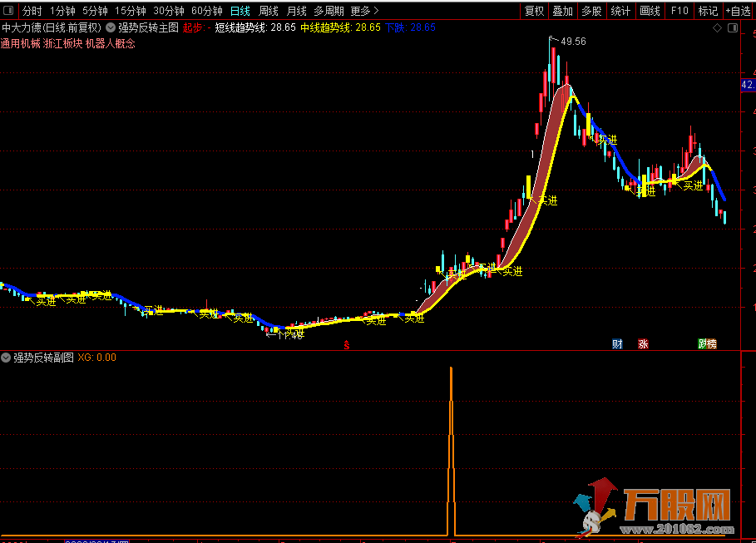Viewport: 756px width, 543px height.
Task: Open F10 company information
Action: click(x=679, y=11)
